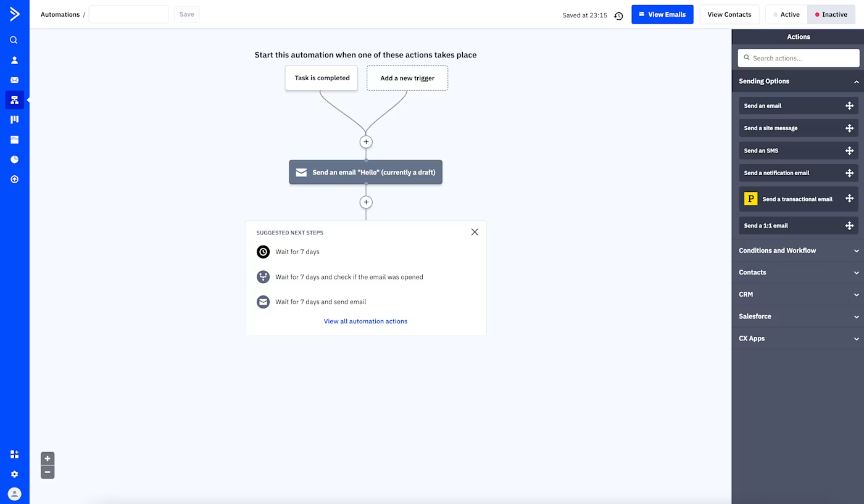The height and width of the screenshot is (504, 864).
Task: Set the automation to Inactive
Action: 831,14
